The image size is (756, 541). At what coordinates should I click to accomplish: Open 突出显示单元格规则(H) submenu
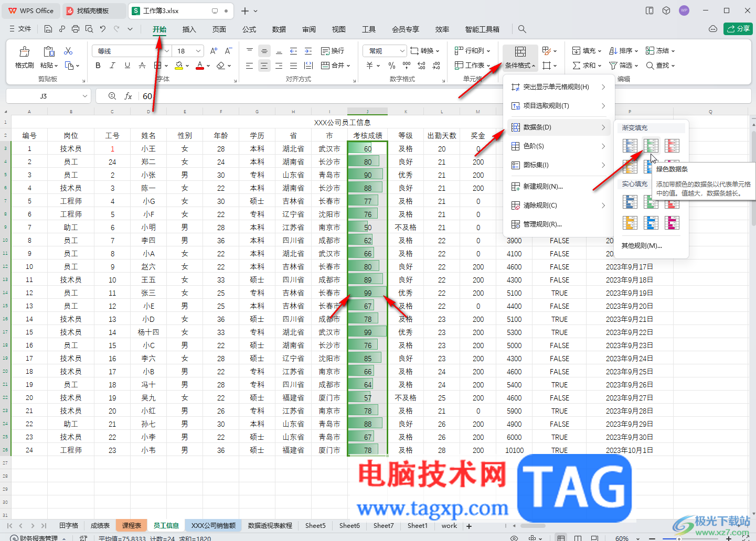(x=559, y=87)
